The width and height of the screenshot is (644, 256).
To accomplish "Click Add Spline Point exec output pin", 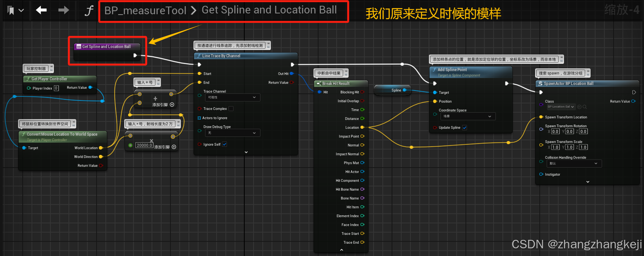I will tap(507, 83).
